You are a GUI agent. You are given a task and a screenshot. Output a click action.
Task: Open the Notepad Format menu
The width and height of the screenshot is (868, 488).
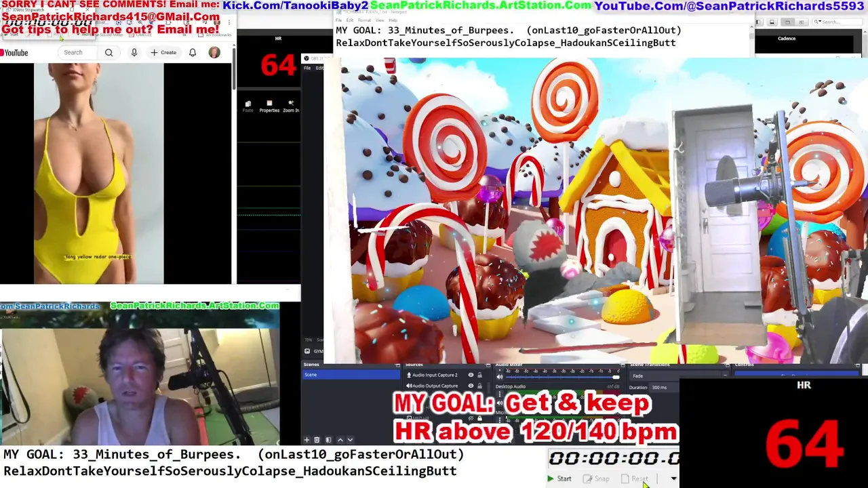(x=364, y=20)
